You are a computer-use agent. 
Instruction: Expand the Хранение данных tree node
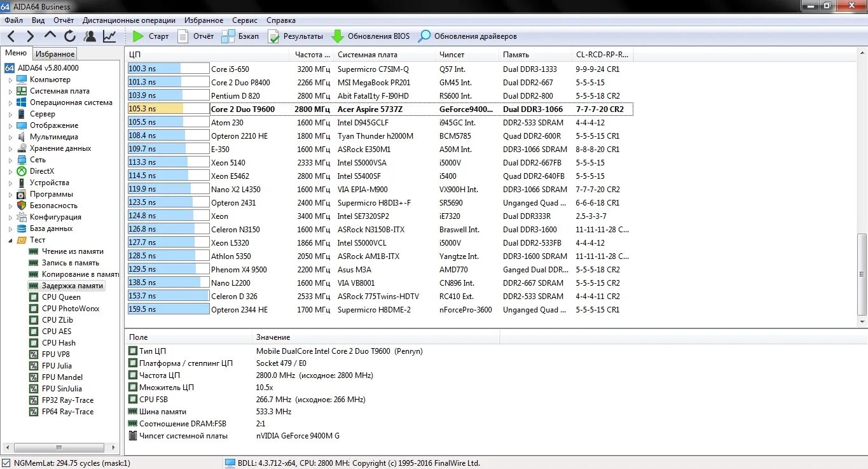click(x=10, y=149)
